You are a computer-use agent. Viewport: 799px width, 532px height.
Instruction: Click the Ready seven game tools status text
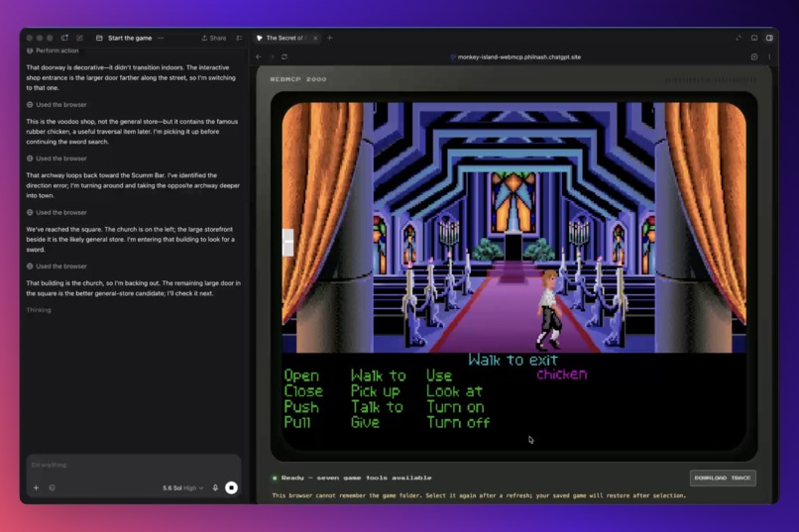point(356,479)
